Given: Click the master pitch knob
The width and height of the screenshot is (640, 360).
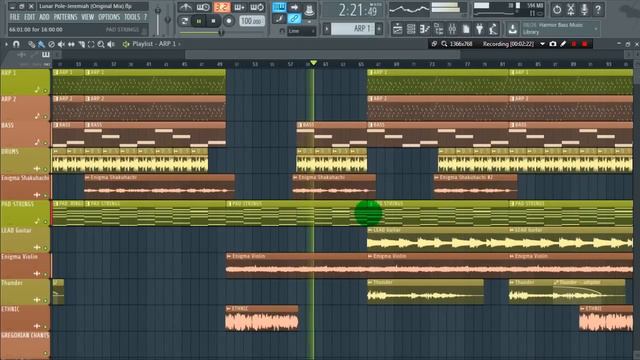Looking at the screenshot, I should 167,19.
